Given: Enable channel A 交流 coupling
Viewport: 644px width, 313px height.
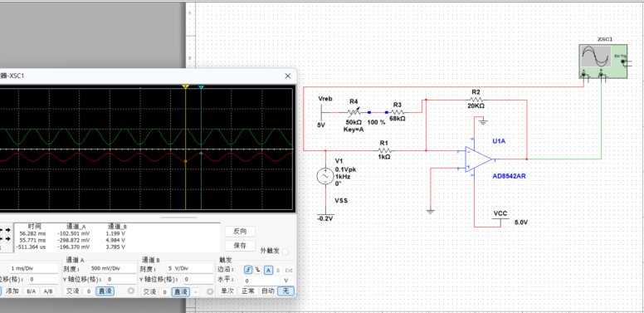Looking at the screenshot, I should coord(73,291).
